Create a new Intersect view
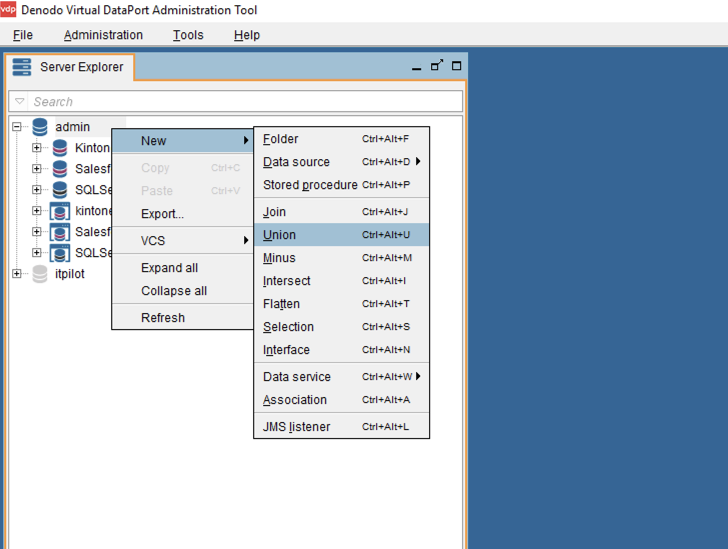The image size is (728, 549). pyautogui.click(x=341, y=281)
